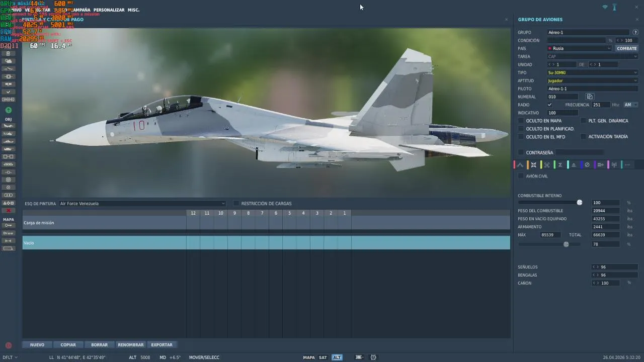Select the Vacío payload row
Viewport: 644px width, 362px height.
pos(266,243)
